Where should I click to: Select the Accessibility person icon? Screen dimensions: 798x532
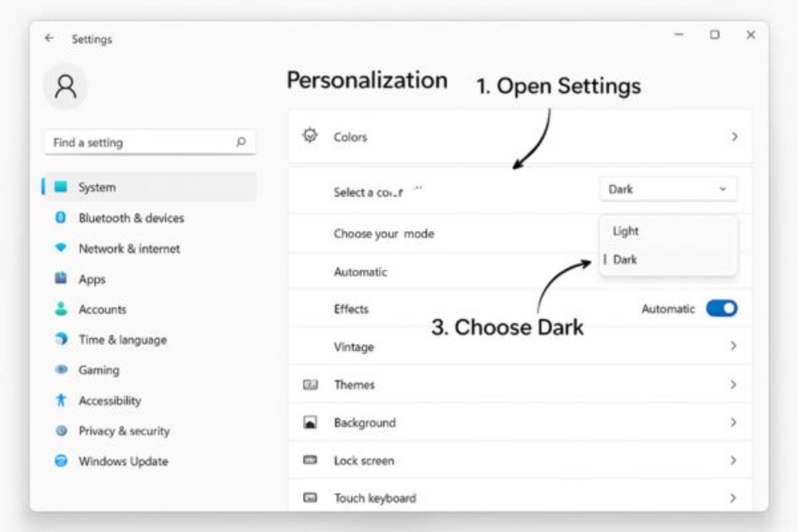61,400
